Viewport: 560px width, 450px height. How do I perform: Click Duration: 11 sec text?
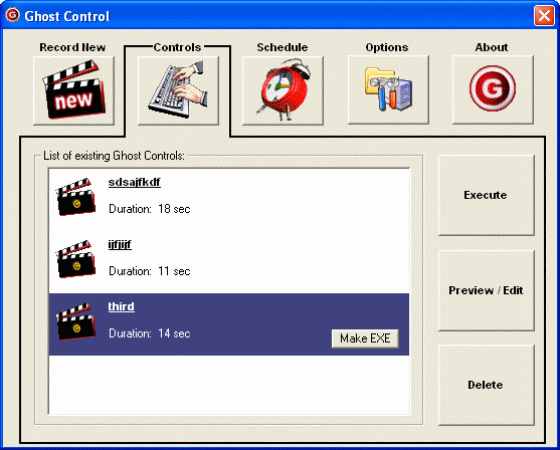(x=149, y=271)
